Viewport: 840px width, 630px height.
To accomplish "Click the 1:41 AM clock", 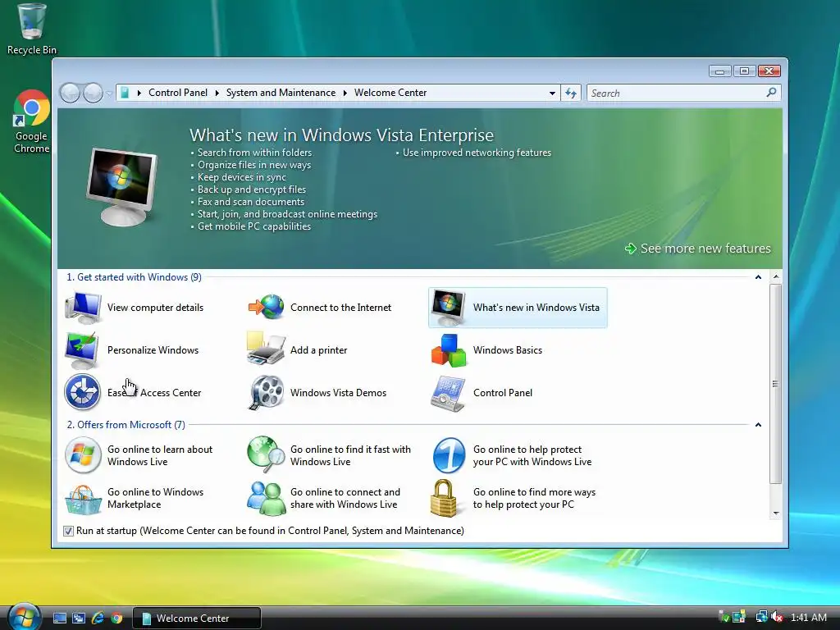I will (808, 618).
